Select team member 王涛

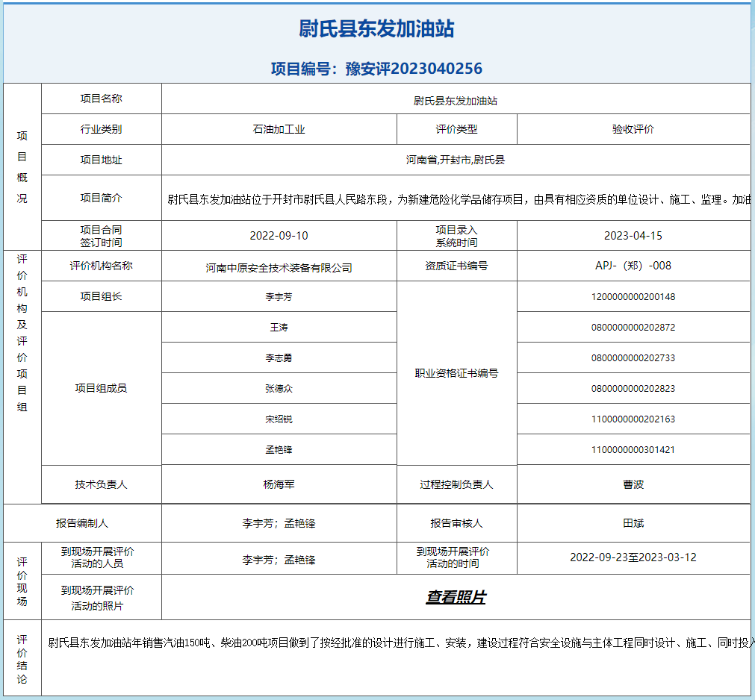point(279,328)
